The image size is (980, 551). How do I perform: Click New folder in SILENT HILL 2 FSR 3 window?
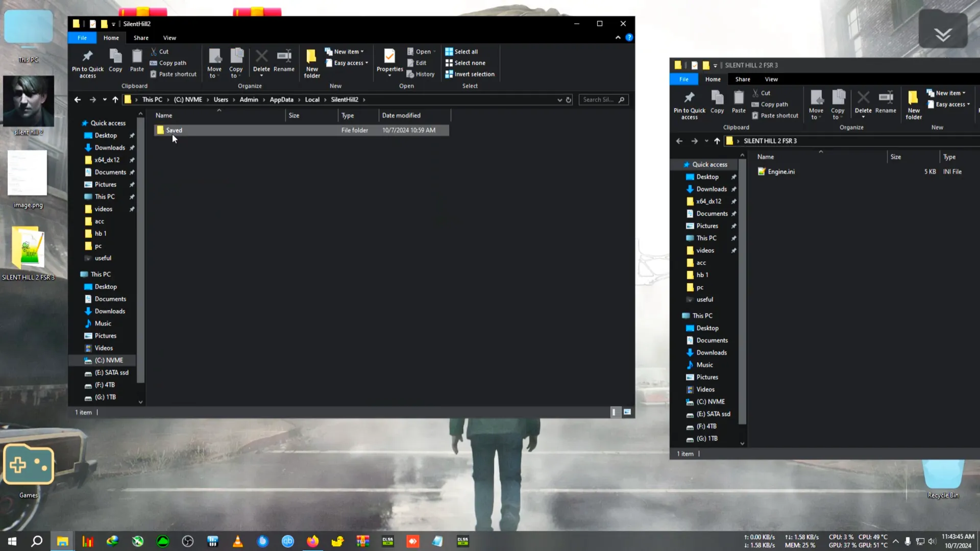click(914, 105)
